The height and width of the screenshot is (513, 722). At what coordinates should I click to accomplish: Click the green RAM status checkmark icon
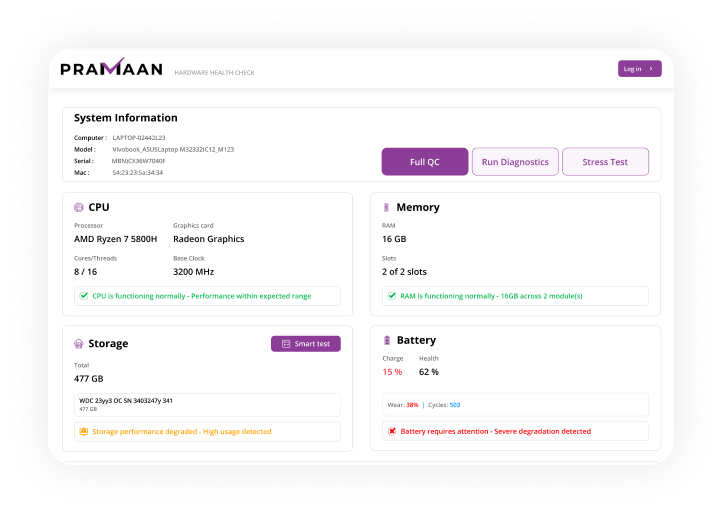tap(391, 296)
